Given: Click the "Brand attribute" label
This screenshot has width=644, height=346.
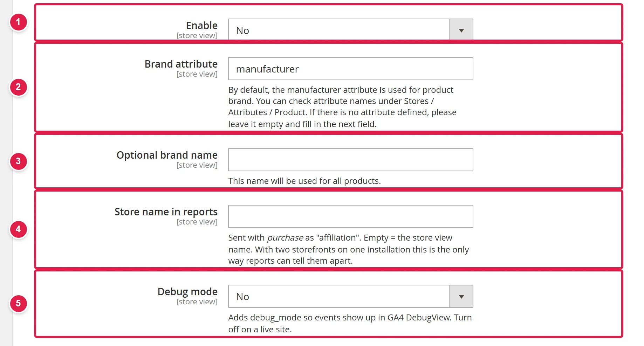Looking at the screenshot, I should (181, 64).
